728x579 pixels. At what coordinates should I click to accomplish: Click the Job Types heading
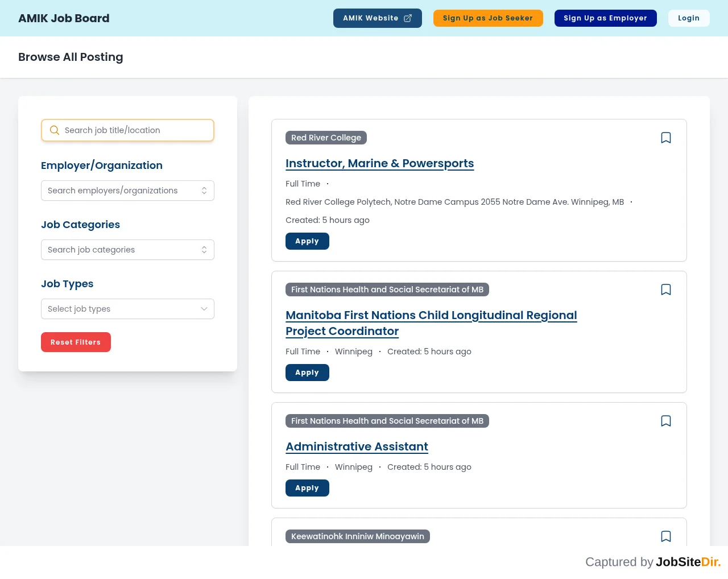coord(67,284)
